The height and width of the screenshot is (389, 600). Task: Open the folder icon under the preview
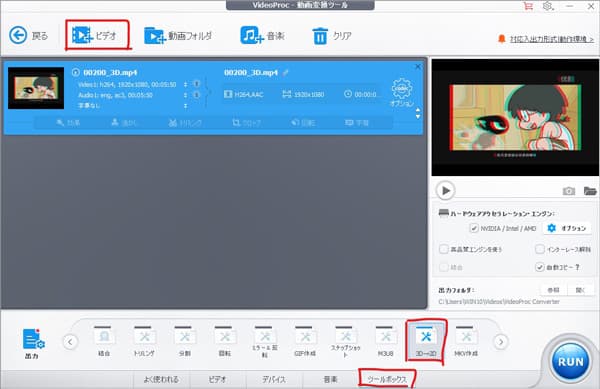point(590,190)
